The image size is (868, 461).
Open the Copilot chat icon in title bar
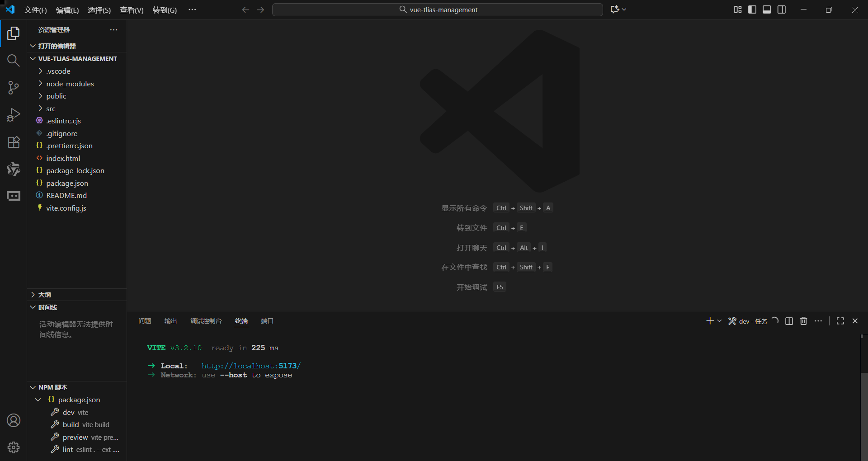point(615,9)
